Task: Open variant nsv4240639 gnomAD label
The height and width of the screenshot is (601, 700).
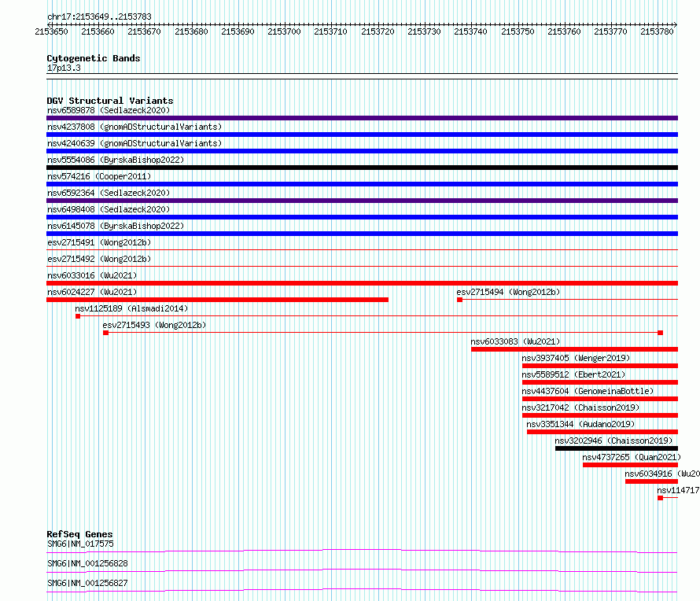Action: 134,143
